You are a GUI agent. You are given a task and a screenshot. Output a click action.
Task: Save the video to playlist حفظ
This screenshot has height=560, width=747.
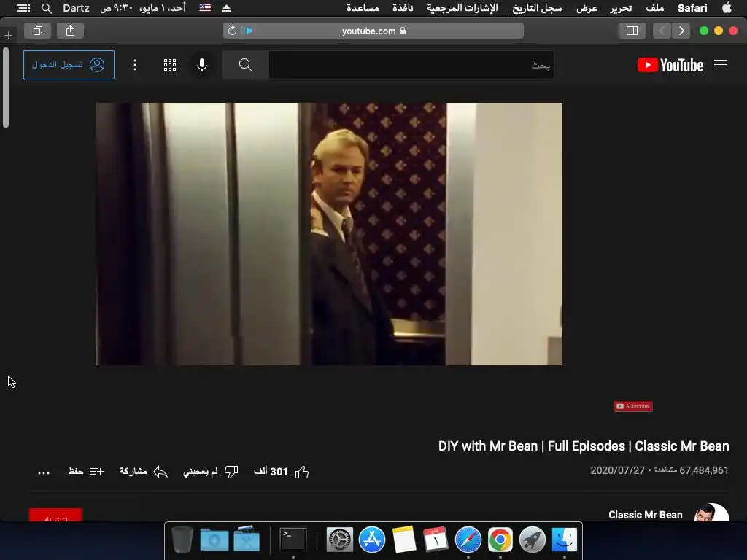pos(86,472)
